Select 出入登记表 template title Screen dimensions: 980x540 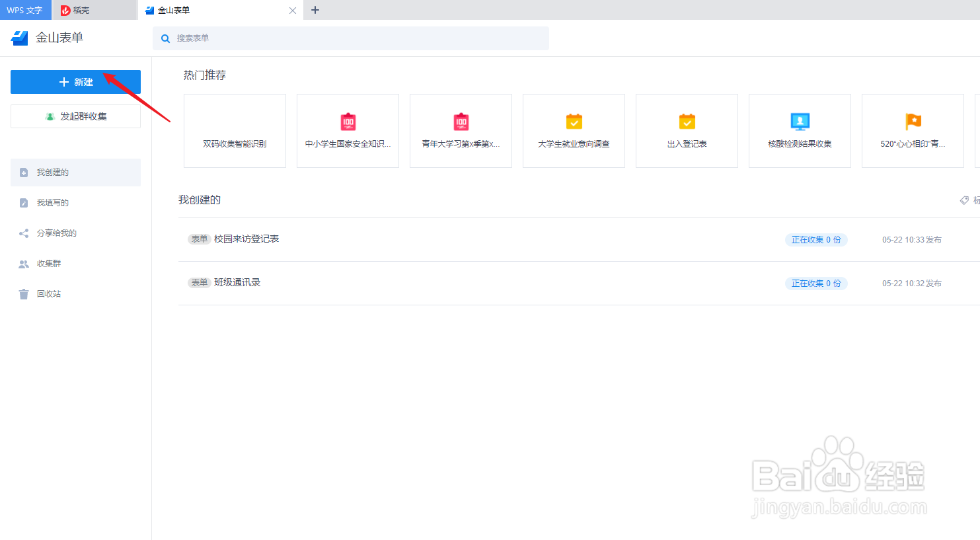click(687, 144)
